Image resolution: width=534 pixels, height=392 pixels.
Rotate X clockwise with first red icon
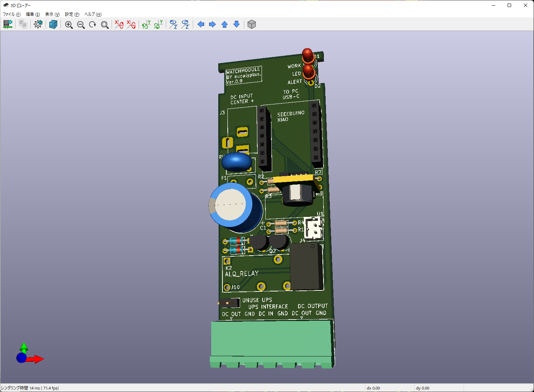tap(119, 24)
